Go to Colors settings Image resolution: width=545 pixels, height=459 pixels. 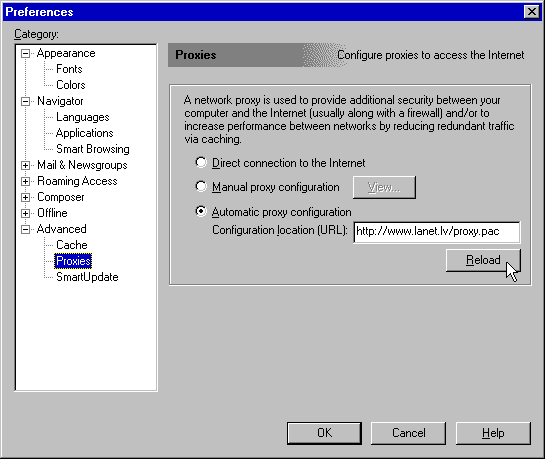71,85
